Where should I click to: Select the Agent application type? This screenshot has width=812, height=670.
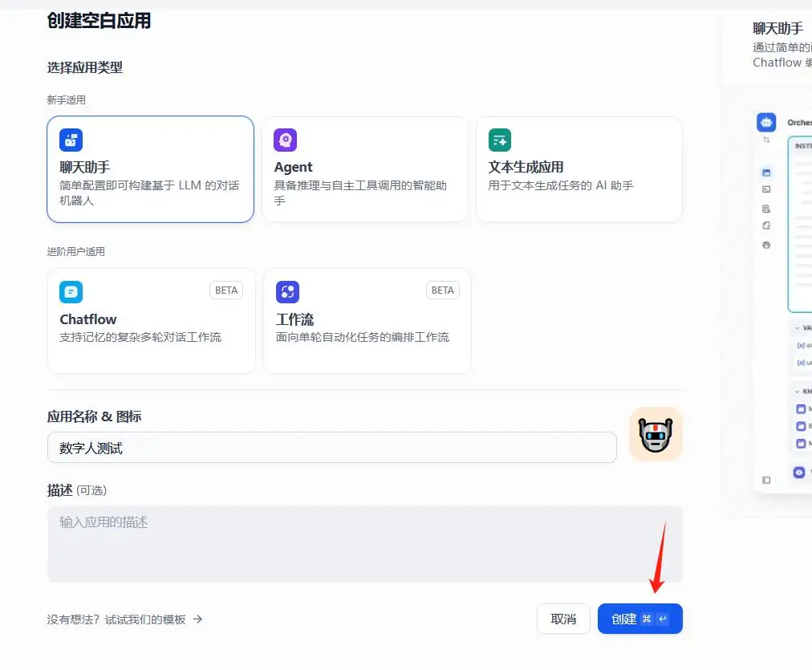pyautogui.click(x=365, y=169)
